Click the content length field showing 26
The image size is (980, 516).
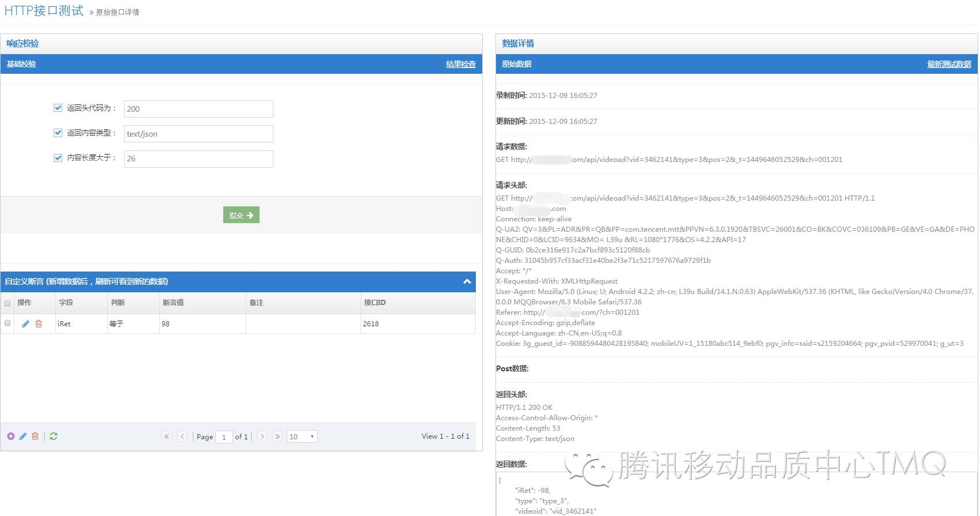point(198,159)
